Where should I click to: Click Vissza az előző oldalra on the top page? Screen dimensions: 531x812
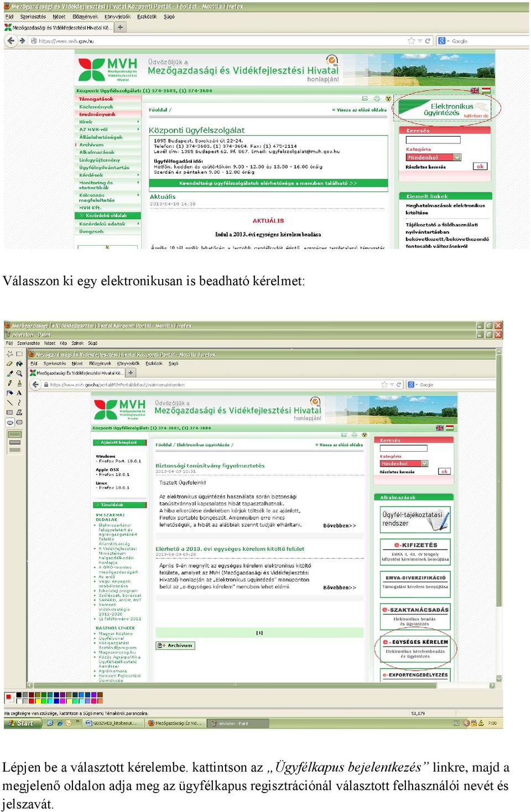(x=359, y=110)
